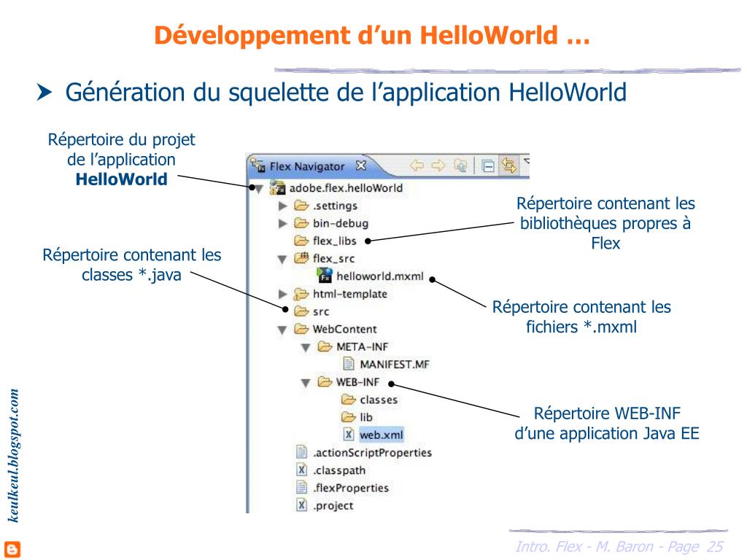The width and height of the screenshot is (747, 560).
Task: Collapse the flex_src source folder
Action: (282, 260)
